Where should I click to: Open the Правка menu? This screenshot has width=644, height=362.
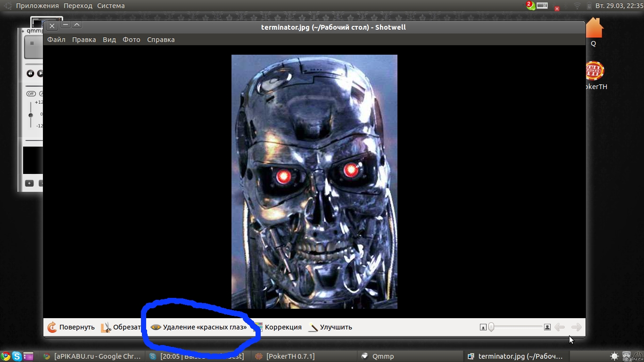84,40
